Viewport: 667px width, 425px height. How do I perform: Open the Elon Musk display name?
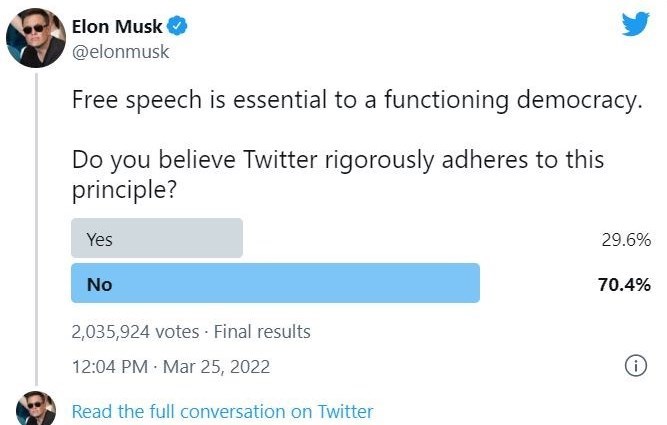(x=116, y=26)
